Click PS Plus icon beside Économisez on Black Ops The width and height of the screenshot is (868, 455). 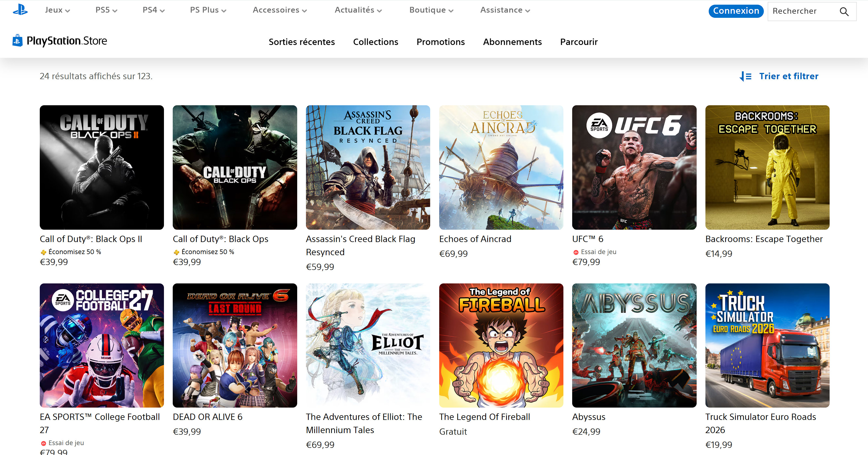177,252
